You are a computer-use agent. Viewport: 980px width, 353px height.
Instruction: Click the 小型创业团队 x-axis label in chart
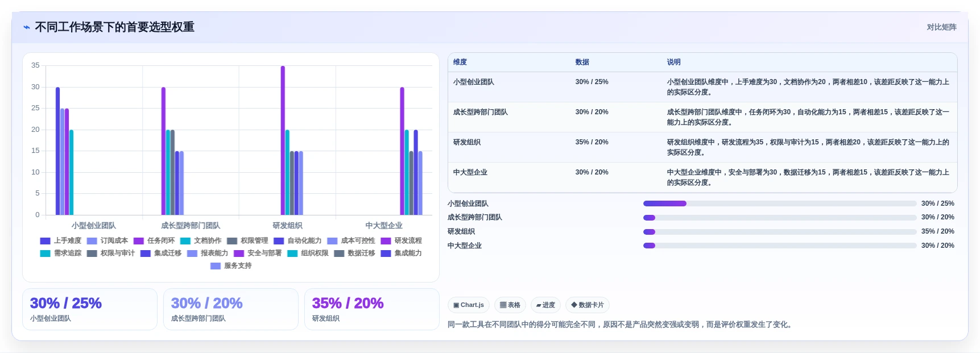[x=94, y=226]
